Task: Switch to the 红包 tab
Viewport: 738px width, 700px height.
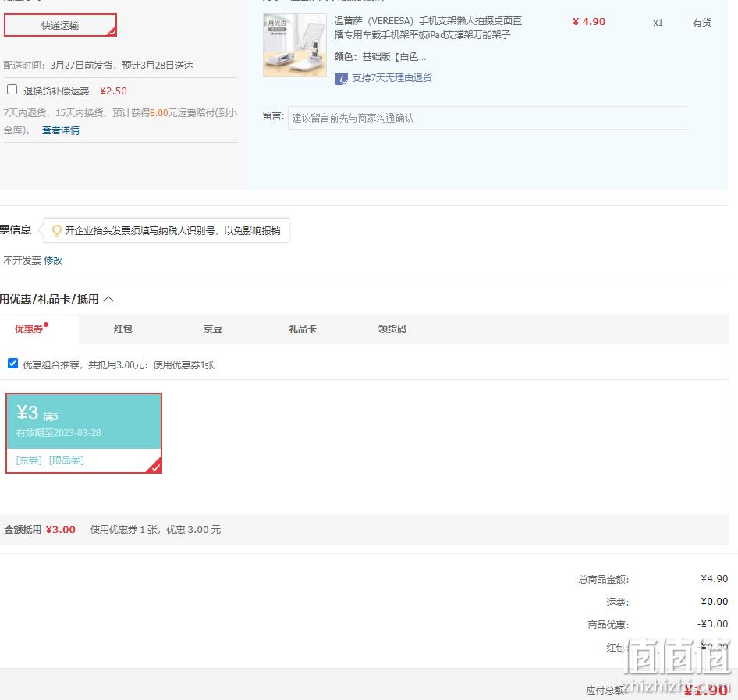Action: pos(122,329)
